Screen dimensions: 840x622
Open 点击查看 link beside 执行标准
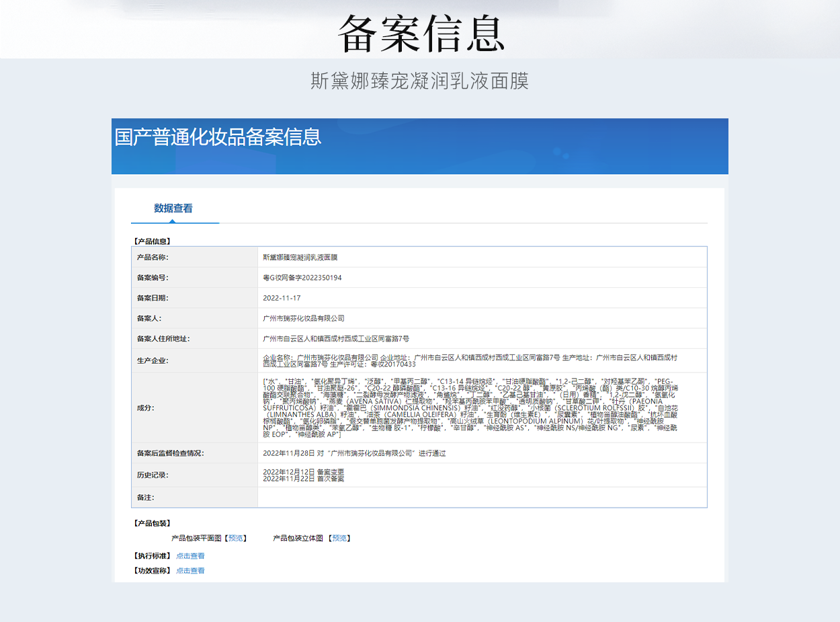tap(190, 556)
